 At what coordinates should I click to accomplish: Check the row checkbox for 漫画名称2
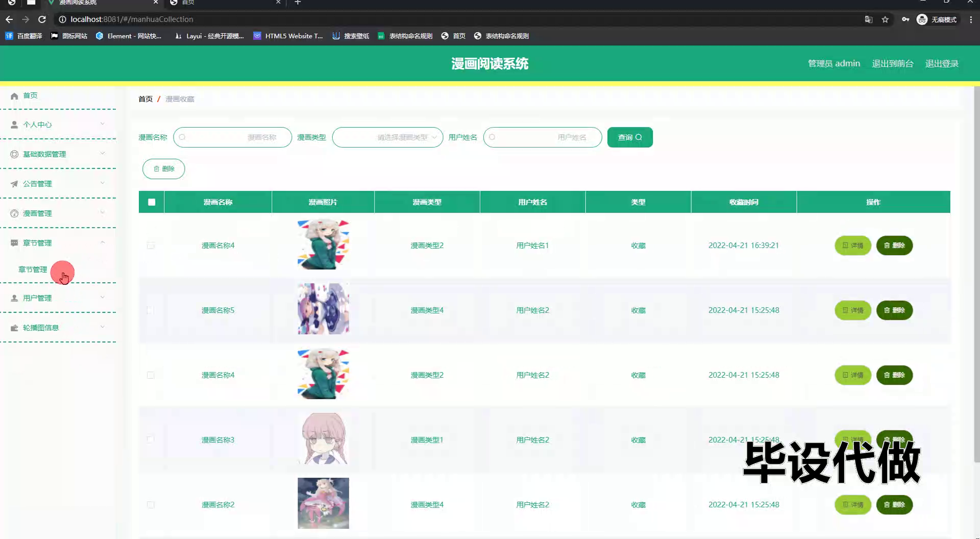tap(151, 505)
